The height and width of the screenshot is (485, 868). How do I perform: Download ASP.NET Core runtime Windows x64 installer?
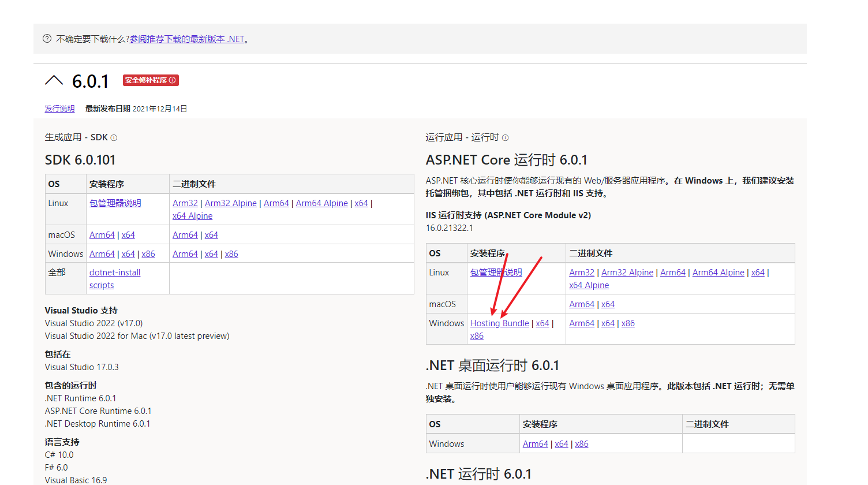tap(542, 323)
